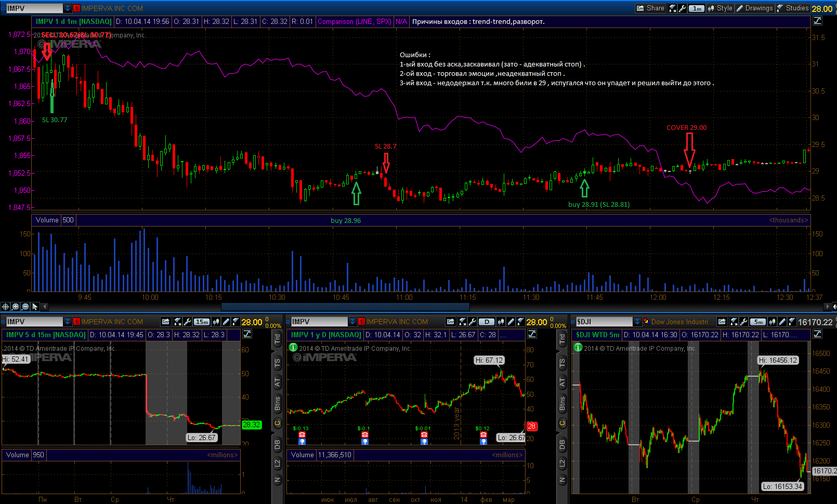This screenshot has width=837, height=504.
Task: Click the Volume label in daily chart's volume pane
Action: (302, 455)
